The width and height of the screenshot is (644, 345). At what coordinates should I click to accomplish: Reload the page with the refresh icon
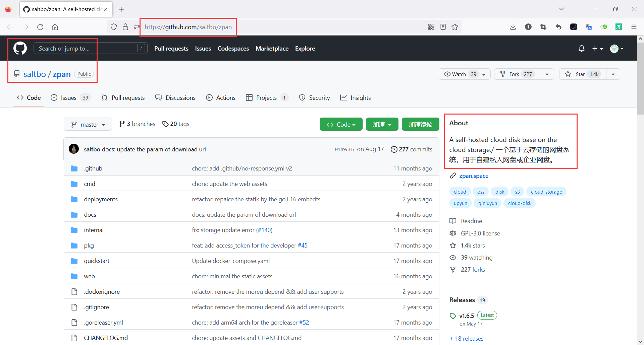point(40,27)
